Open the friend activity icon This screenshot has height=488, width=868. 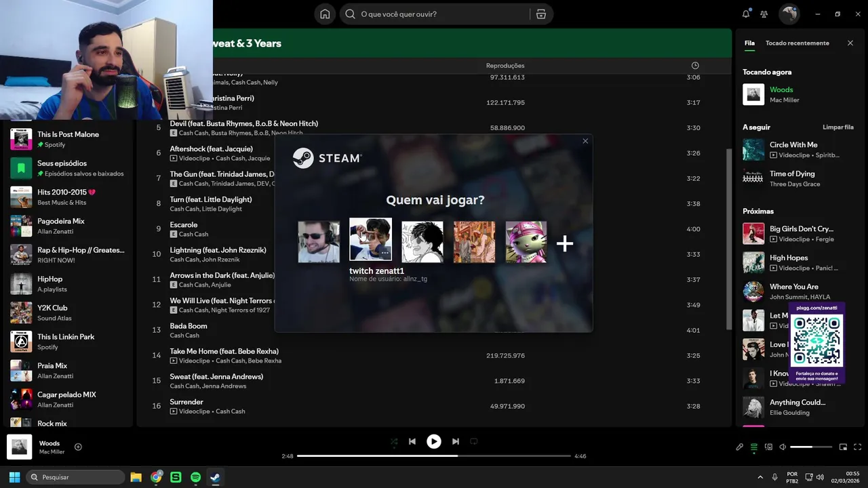[x=764, y=14]
